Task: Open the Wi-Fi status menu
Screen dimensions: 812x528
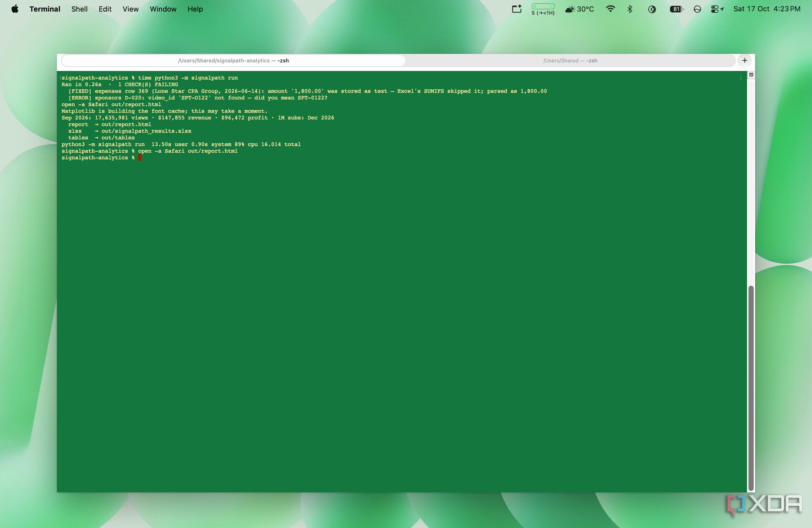Action: pyautogui.click(x=610, y=9)
